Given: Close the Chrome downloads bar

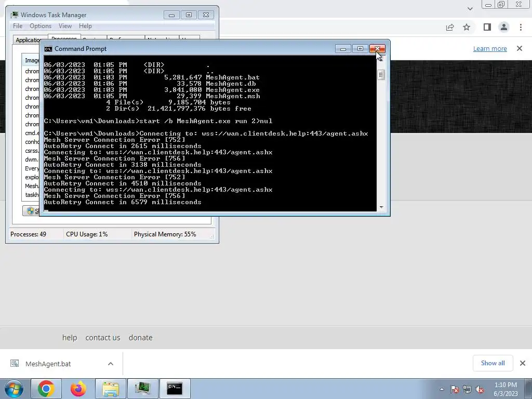Looking at the screenshot, I should [x=523, y=363].
